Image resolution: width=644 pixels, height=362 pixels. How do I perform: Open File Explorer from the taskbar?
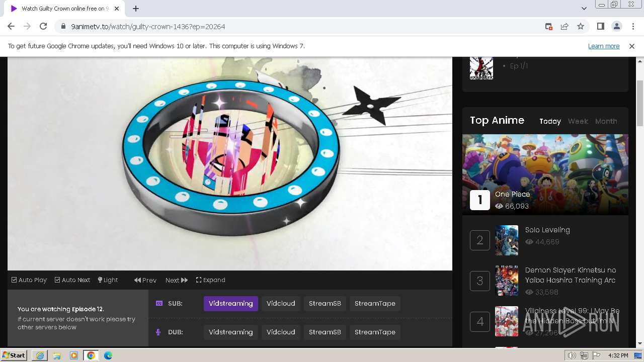57,355
